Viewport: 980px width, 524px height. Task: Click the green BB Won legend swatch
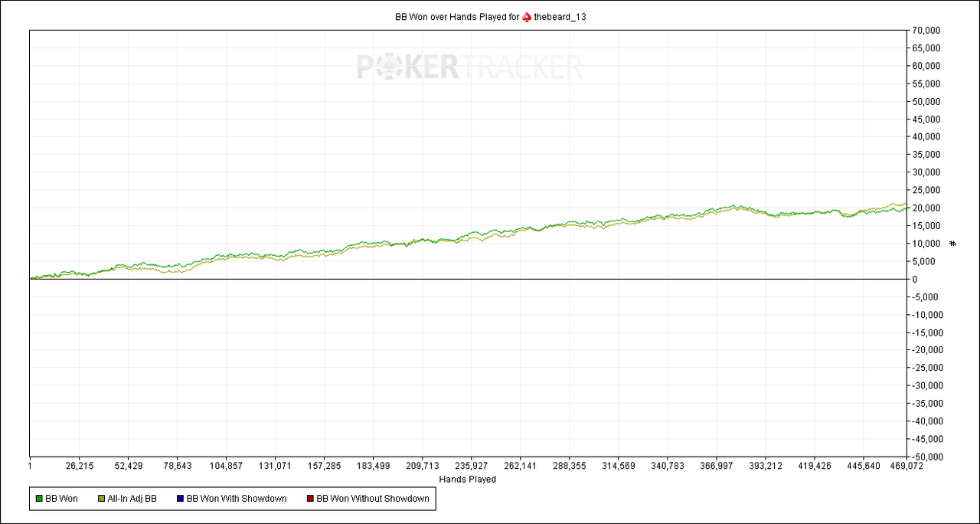tap(39, 499)
